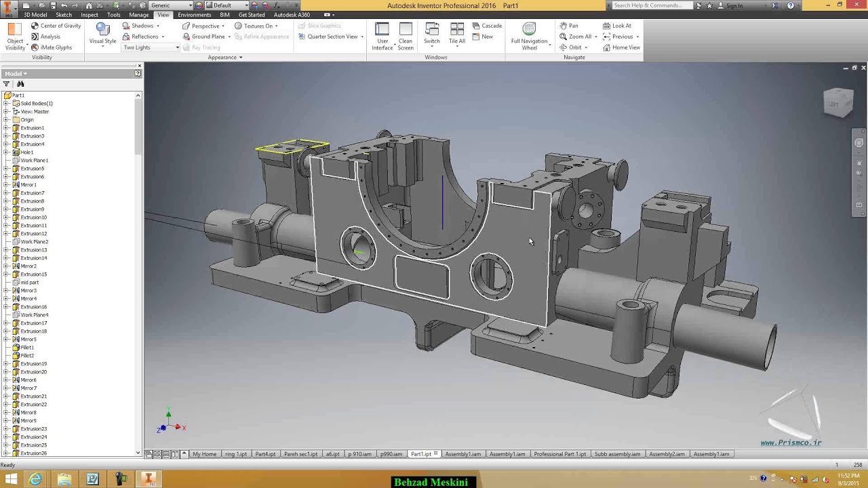
Task: Click the Search Help & Commands field
Action: [652, 5]
